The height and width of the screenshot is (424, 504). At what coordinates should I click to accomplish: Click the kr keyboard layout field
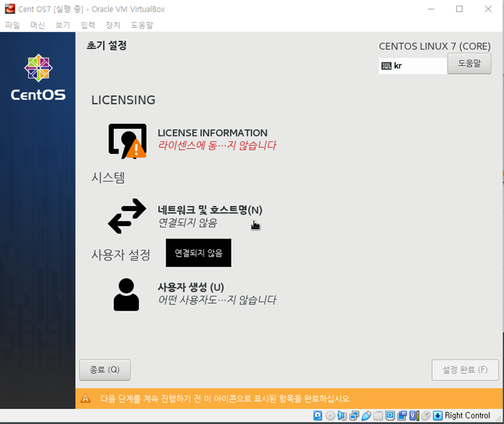pos(413,66)
